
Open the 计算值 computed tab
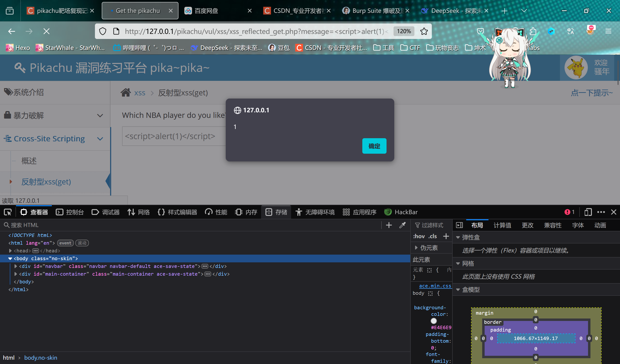[502, 225]
